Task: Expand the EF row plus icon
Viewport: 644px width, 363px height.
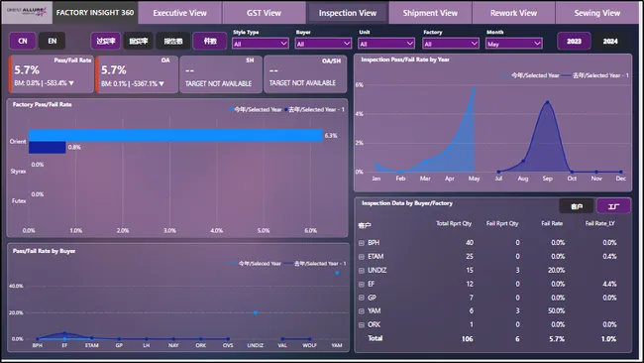Action: [362, 284]
